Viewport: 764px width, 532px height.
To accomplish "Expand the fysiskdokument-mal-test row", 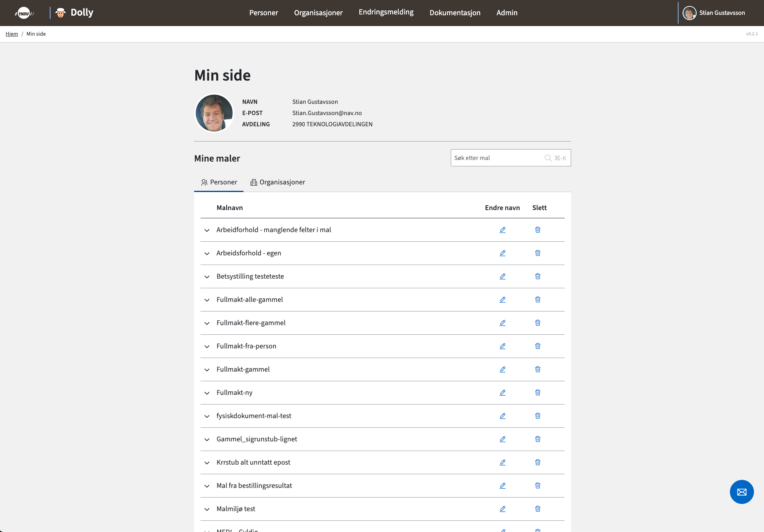I will tap(207, 416).
